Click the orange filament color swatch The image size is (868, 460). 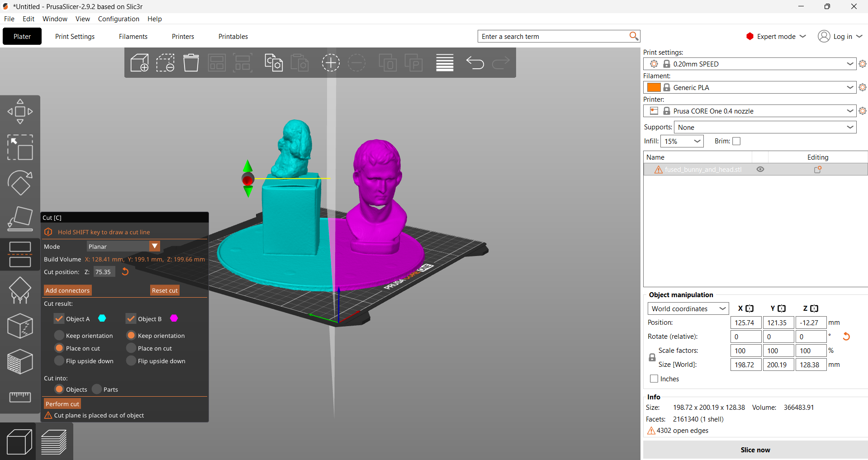(654, 88)
